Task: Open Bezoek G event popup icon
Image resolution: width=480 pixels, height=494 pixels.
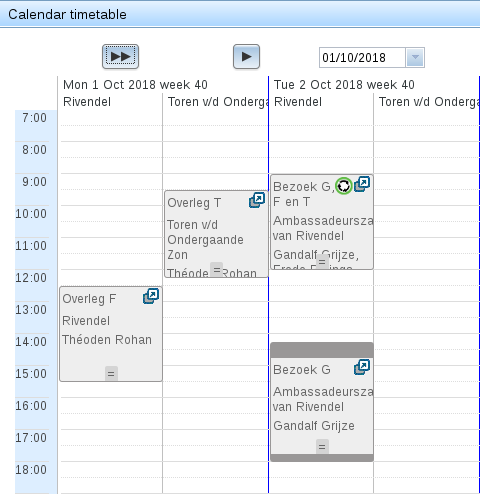Action: click(x=362, y=367)
